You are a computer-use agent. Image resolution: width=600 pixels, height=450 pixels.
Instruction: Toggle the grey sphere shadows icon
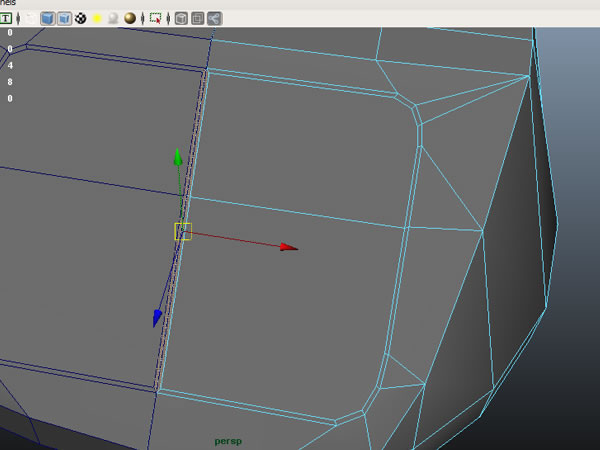coord(113,18)
